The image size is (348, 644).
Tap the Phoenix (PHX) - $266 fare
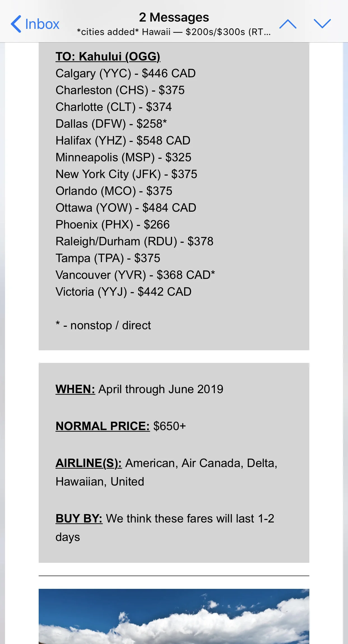pos(113,225)
